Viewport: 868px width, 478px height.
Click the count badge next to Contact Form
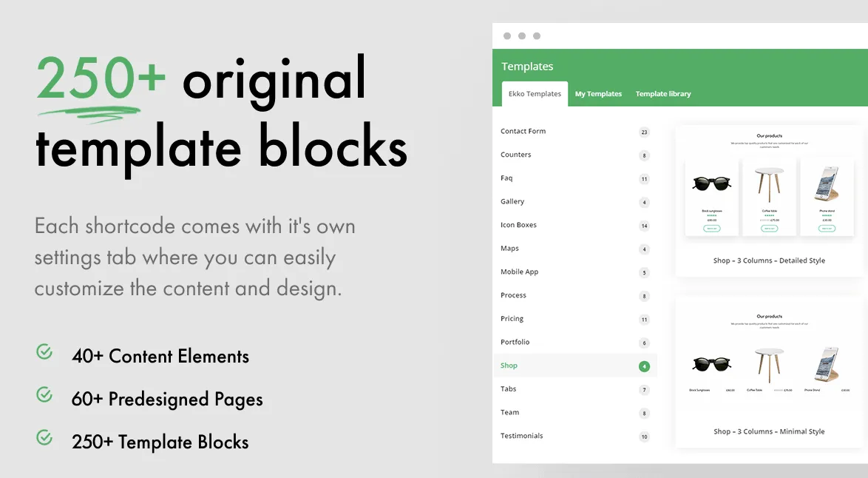[644, 132]
